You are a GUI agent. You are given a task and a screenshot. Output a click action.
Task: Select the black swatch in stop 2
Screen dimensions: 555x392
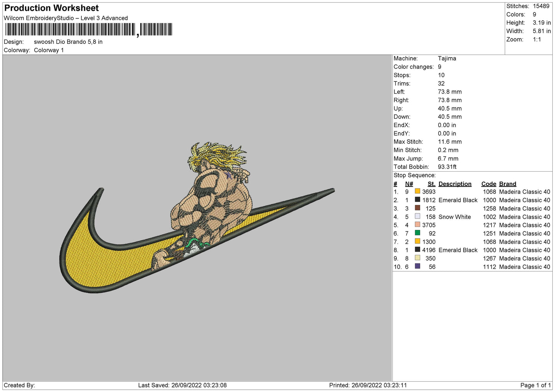417,200
